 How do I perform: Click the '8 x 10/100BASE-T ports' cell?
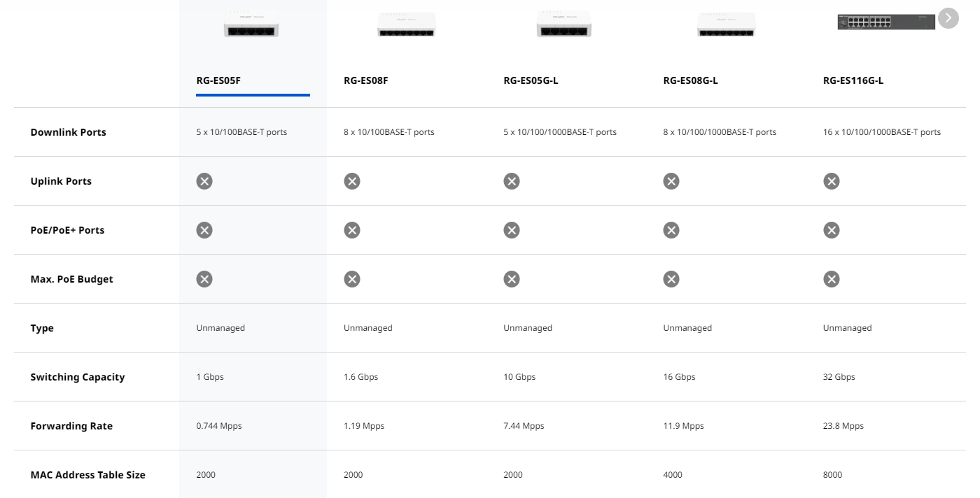coord(389,132)
